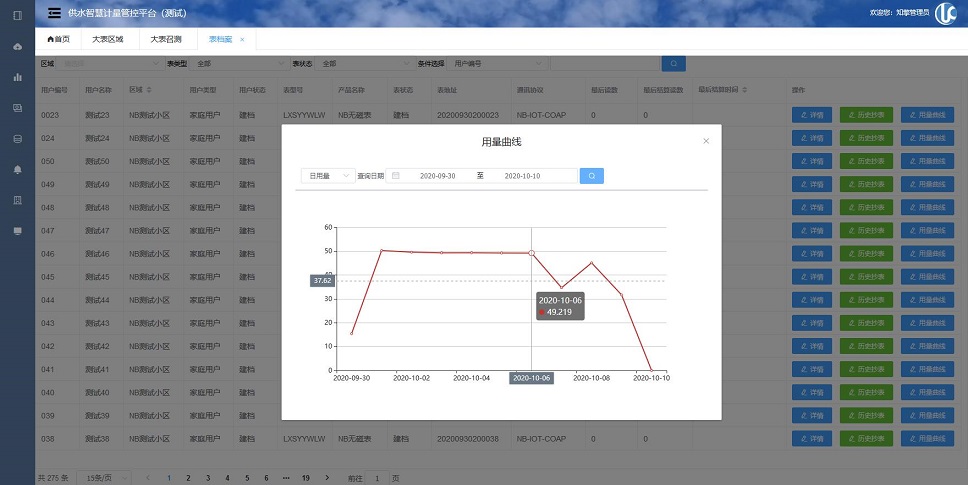This screenshot has height=485, width=968.
Task: Close the 表档案 tab with its X
Action: pos(242,39)
